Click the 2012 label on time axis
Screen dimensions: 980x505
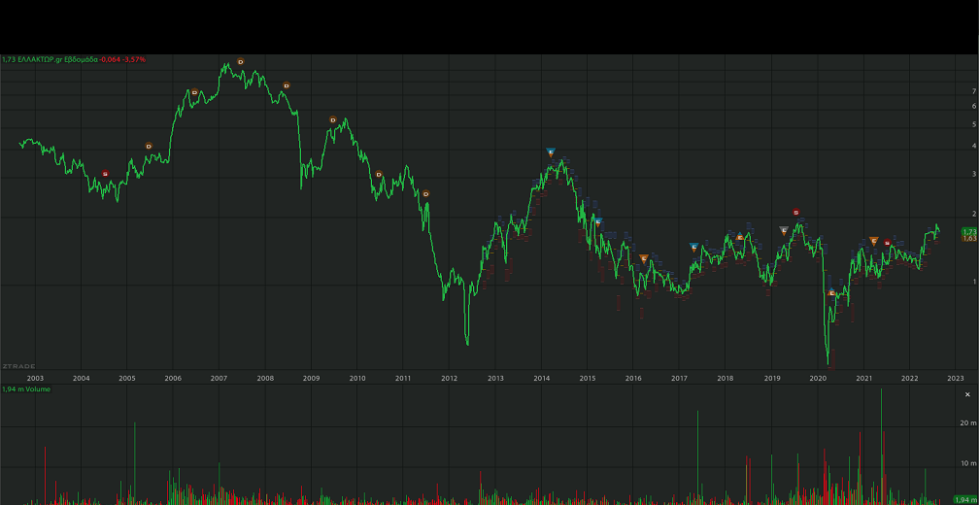click(x=450, y=378)
